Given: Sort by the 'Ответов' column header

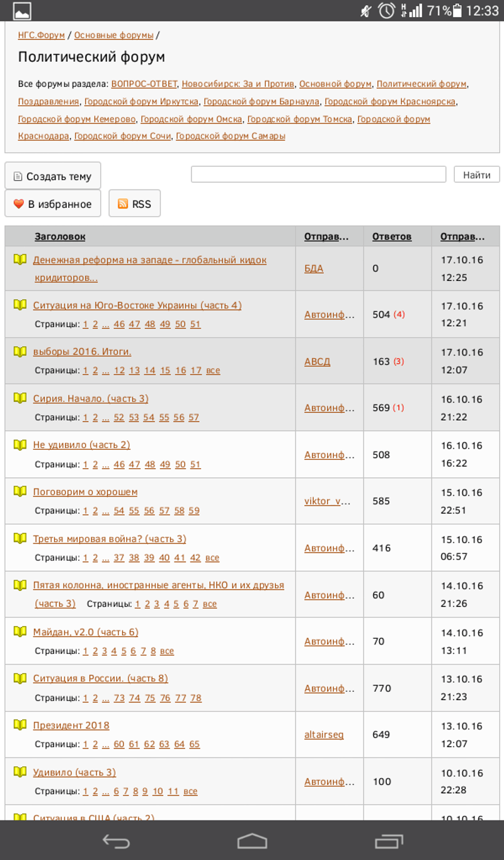Looking at the screenshot, I should click(392, 237).
